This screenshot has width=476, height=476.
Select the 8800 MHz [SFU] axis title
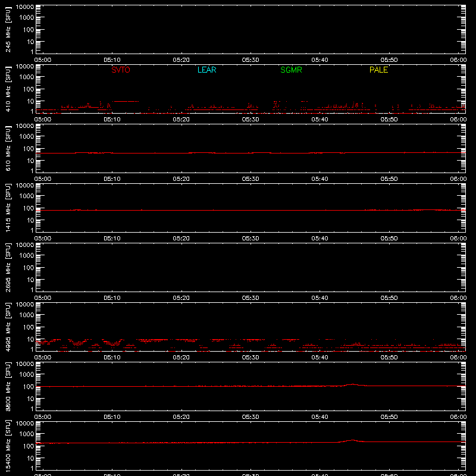click(8, 386)
